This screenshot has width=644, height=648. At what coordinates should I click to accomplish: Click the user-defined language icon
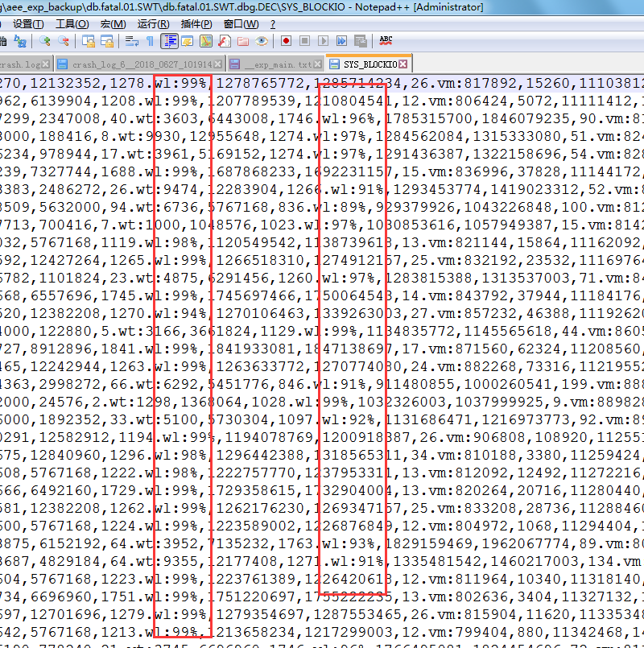[188, 41]
